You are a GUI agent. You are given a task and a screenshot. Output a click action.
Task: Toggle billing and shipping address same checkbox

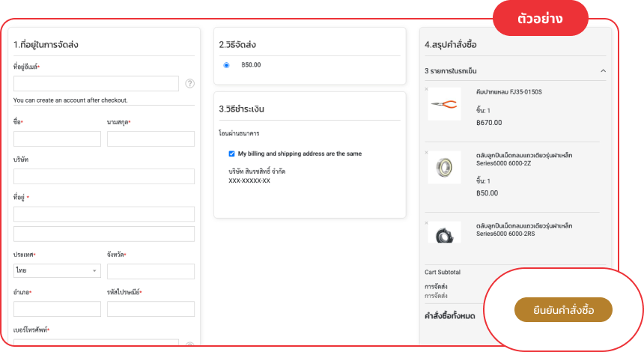(x=231, y=154)
